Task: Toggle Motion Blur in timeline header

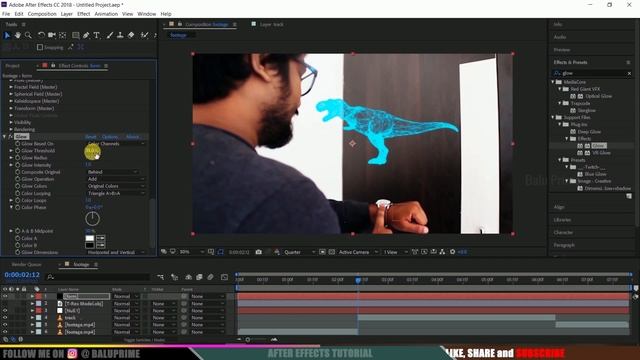Action: click(x=210, y=277)
